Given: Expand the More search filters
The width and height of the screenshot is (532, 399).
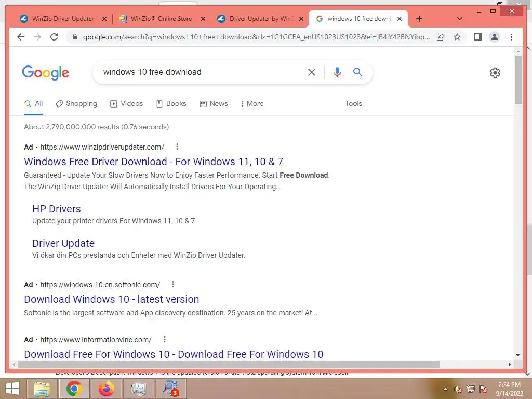Looking at the screenshot, I should (x=252, y=104).
